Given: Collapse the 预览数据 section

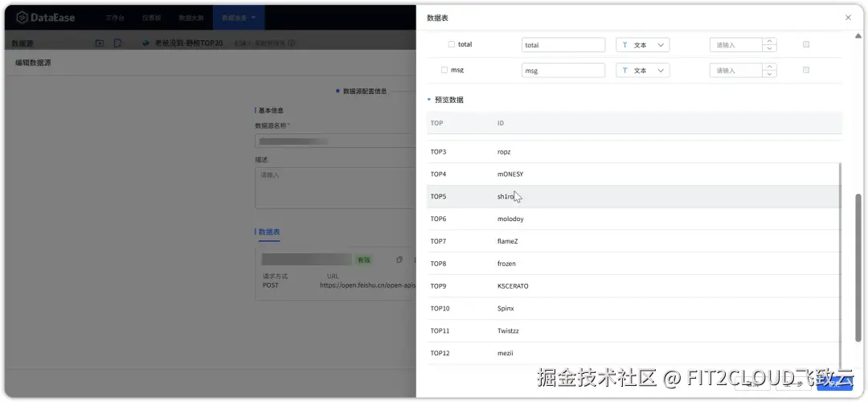Looking at the screenshot, I should 429,100.
